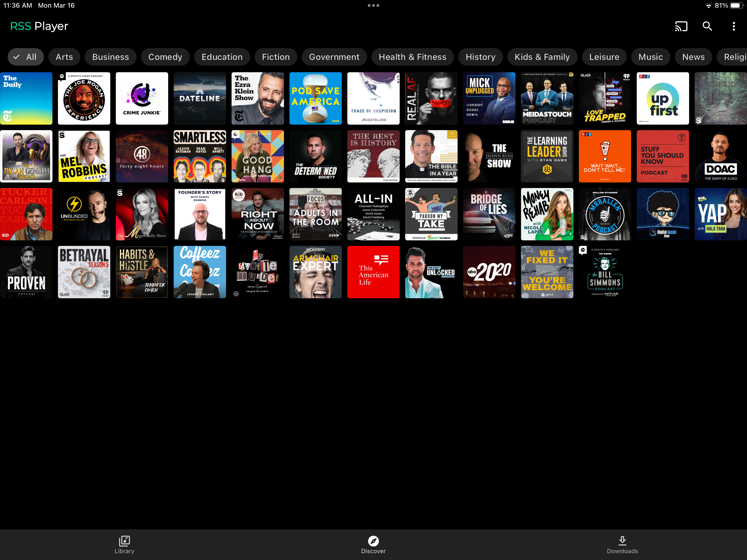
Task: Filter by Fiction category
Action: point(276,57)
